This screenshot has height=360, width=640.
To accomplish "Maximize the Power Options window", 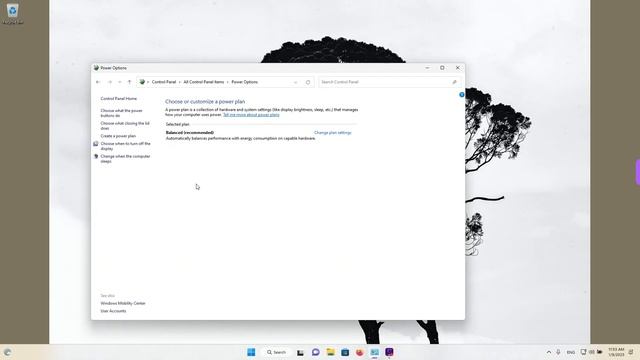I will [442, 68].
